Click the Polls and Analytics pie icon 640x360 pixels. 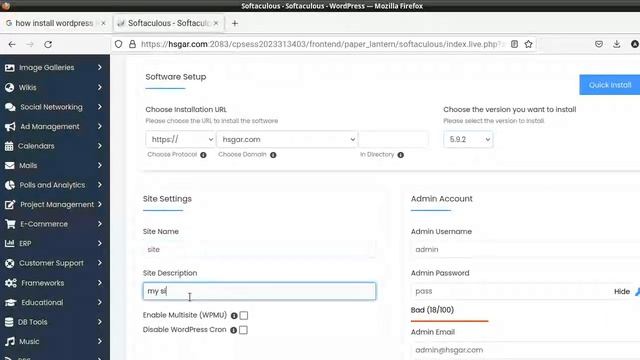10,185
